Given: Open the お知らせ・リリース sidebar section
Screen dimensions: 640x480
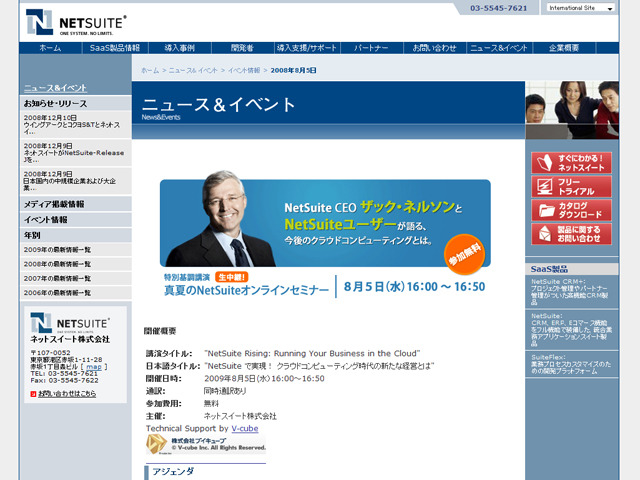Looking at the screenshot, I should pyautogui.click(x=76, y=103).
